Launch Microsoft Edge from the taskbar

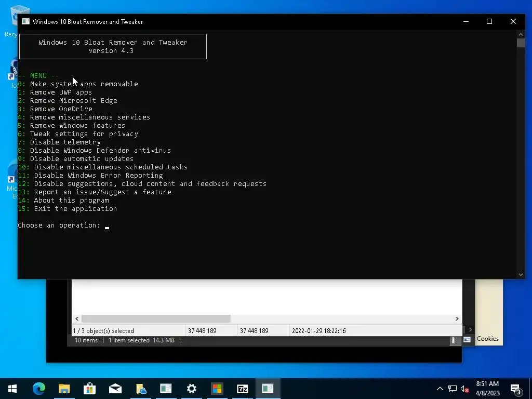click(38, 389)
